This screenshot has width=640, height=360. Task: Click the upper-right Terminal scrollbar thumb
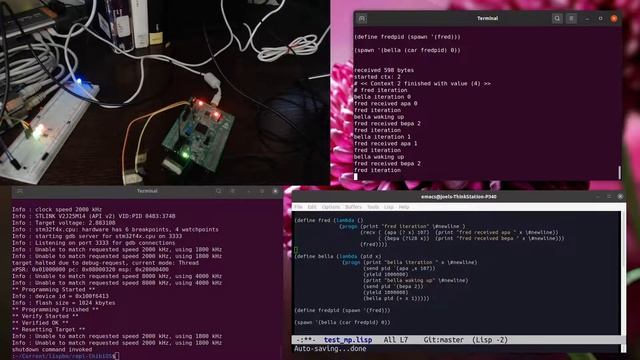[620, 172]
